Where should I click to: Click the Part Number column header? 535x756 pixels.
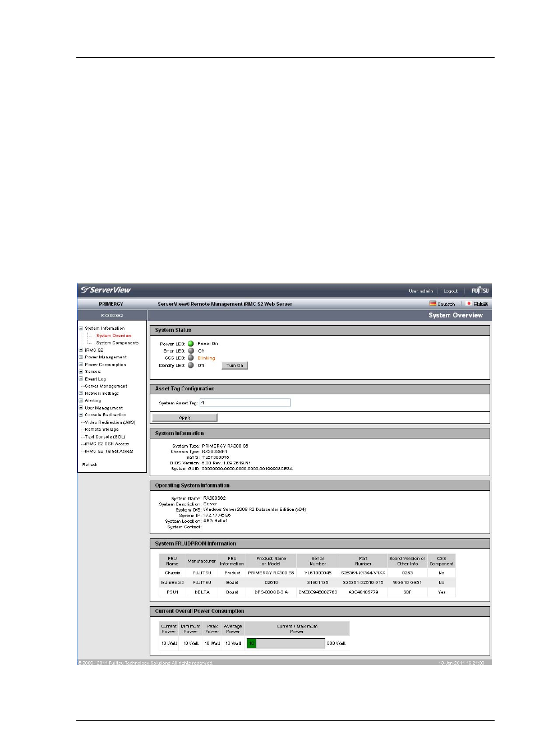(x=363, y=561)
